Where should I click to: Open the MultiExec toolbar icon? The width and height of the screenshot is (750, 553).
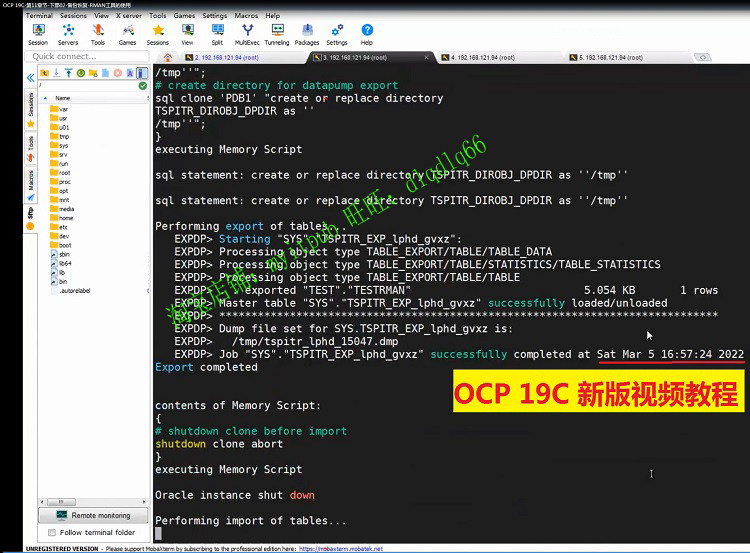click(x=247, y=31)
